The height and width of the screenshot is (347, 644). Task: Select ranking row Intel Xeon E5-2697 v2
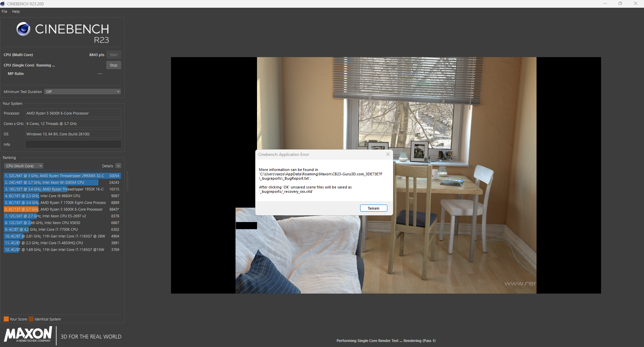(x=62, y=216)
